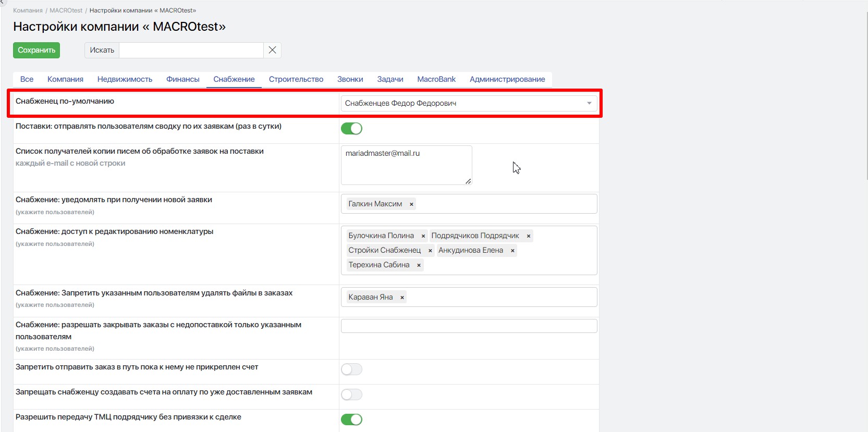
Task: Open the default supplier dropdown
Action: click(x=469, y=103)
